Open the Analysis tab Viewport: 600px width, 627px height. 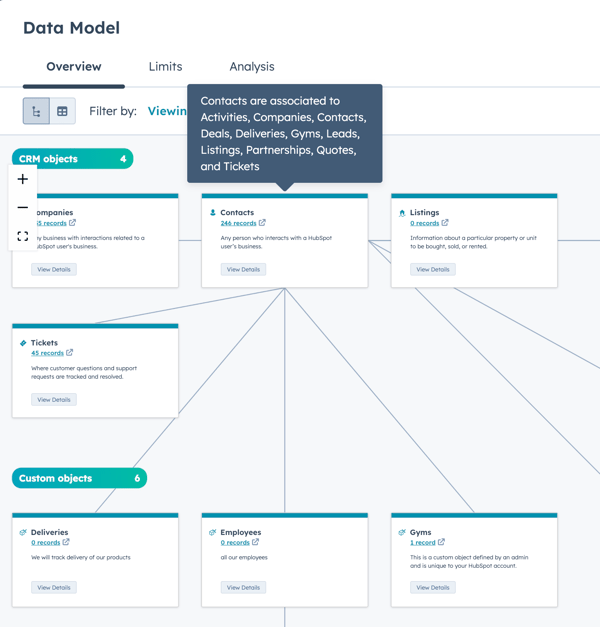252,66
